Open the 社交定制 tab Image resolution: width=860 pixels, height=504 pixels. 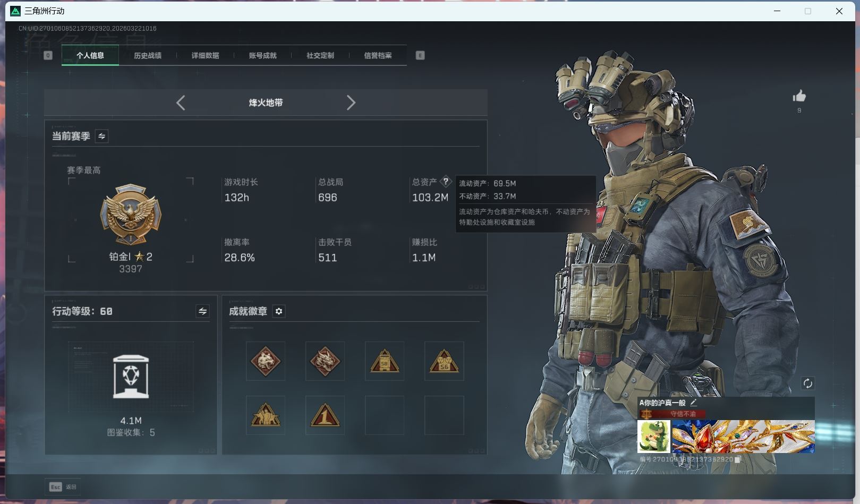(x=320, y=55)
